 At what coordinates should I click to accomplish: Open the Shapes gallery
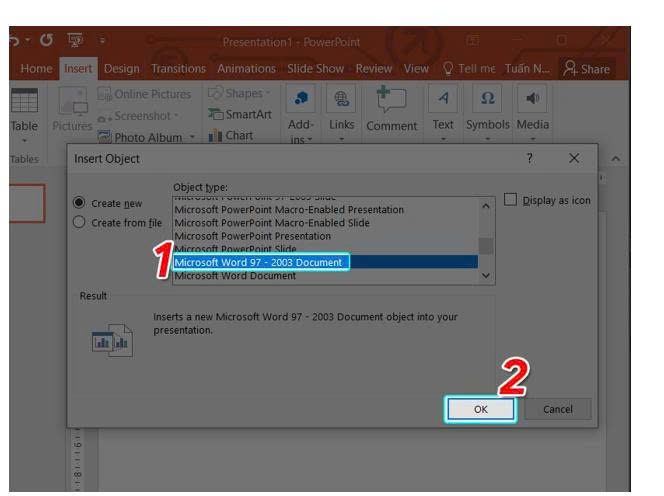pyautogui.click(x=239, y=93)
